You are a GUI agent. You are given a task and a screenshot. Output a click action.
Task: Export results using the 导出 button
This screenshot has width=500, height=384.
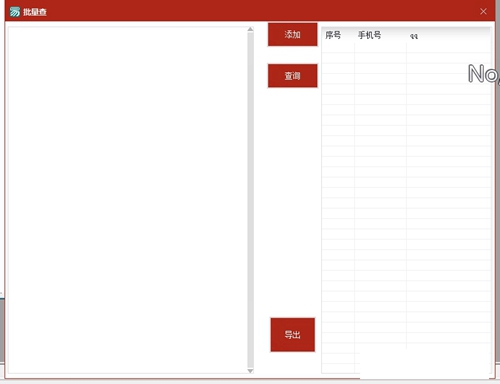292,335
